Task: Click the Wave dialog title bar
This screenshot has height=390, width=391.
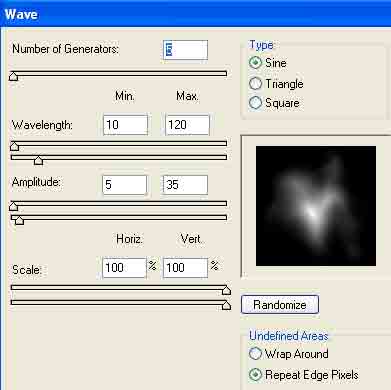Action: (x=195, y=14)
